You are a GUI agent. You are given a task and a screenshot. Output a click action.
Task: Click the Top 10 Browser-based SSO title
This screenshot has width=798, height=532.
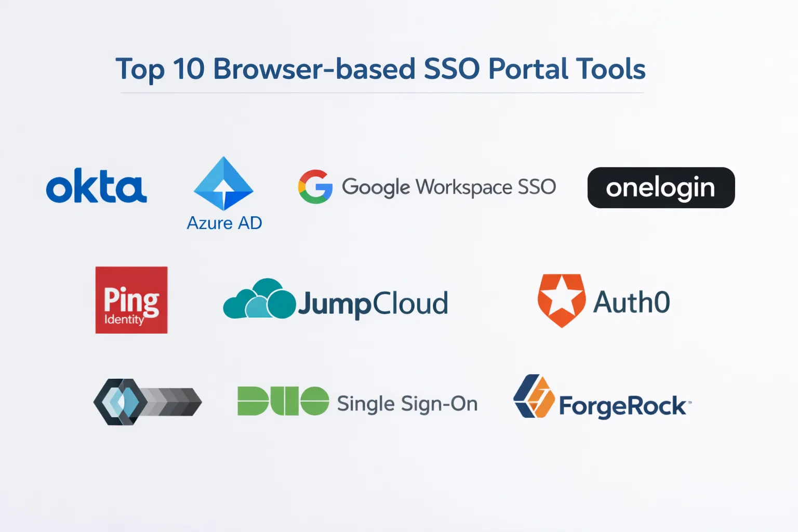coord(380,69)
